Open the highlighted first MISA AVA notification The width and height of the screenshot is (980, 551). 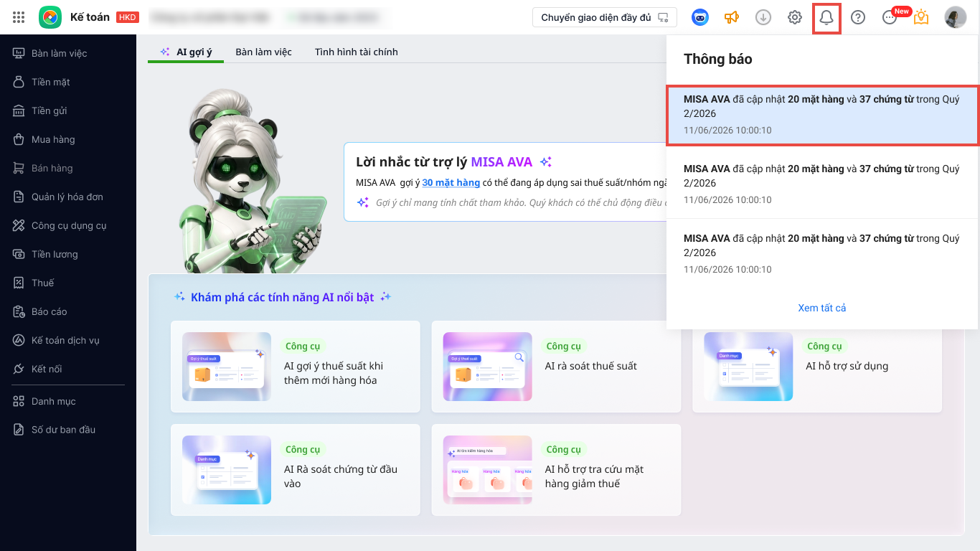point(823,116)
